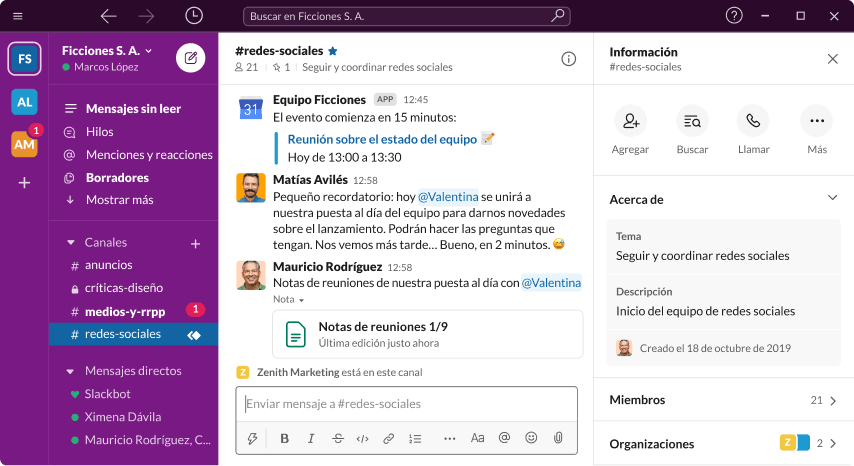Expand the Miembros section
This screenshot has width=854, height=466.
[723, 400]
